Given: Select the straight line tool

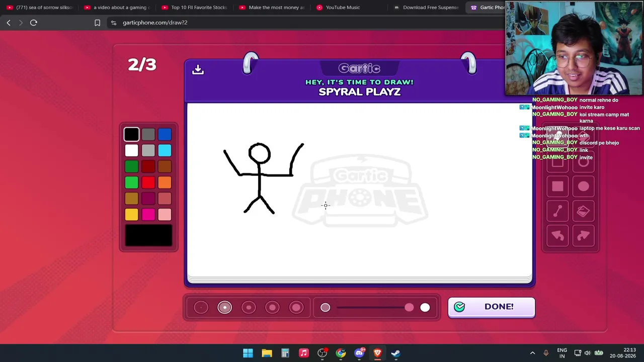Looking at the screenshot, I should (x=557, y=211).
